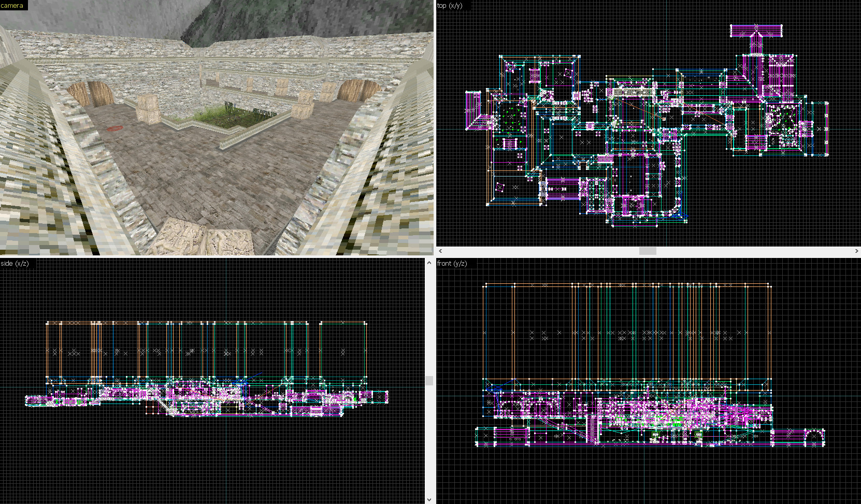Screen dimensions: 861x504
Task: Click the yellow "camera" viewport label
Action: click(11, 5)
